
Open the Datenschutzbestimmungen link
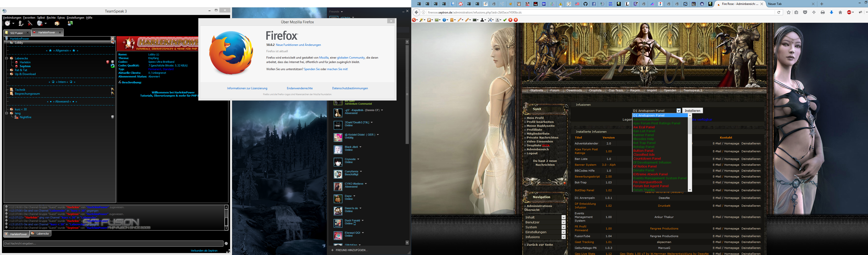(350, 88)
